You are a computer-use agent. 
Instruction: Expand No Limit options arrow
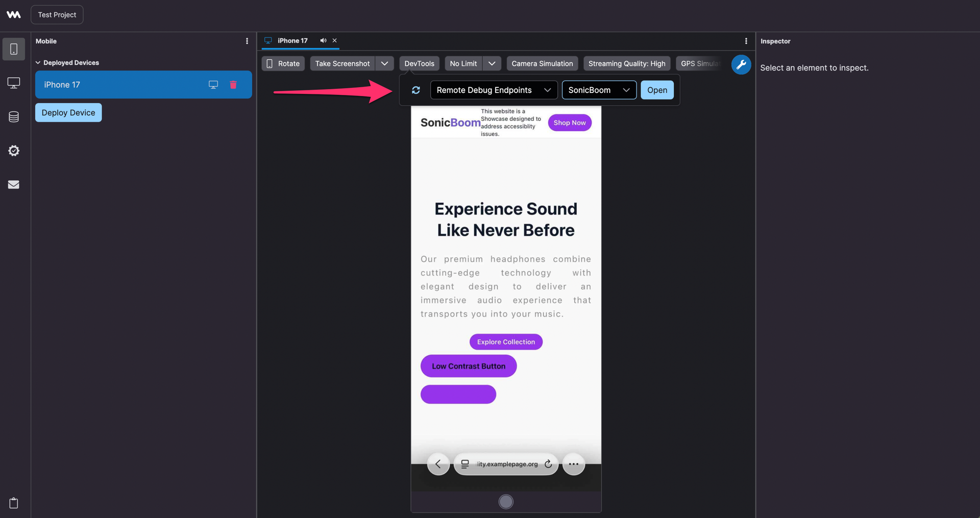pos(492,63)
